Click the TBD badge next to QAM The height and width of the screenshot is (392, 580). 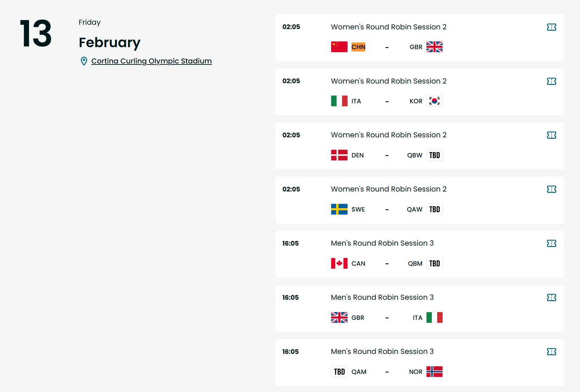coord(339,372)
